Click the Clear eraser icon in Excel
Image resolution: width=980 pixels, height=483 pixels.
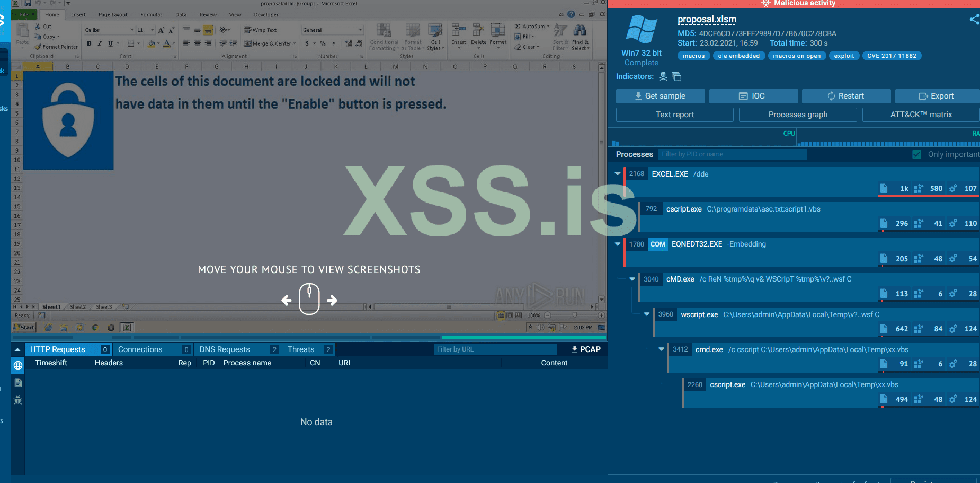click(518, 47)
